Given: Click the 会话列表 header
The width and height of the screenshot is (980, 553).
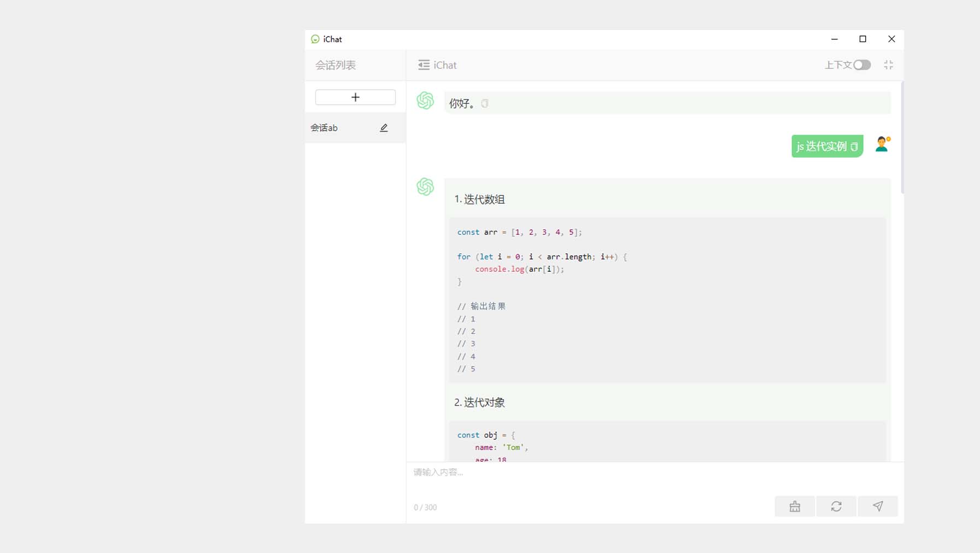Looking at the screenshot, I should point(336,65).
